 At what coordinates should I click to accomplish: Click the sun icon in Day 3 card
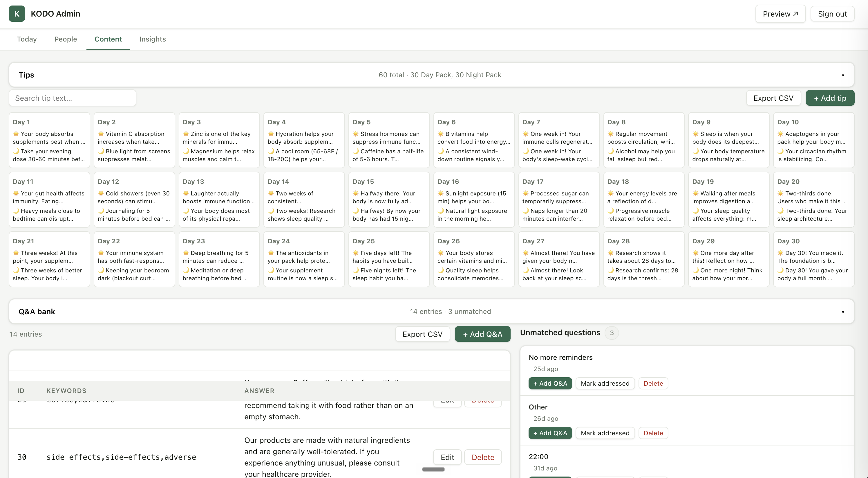point(186,134)
